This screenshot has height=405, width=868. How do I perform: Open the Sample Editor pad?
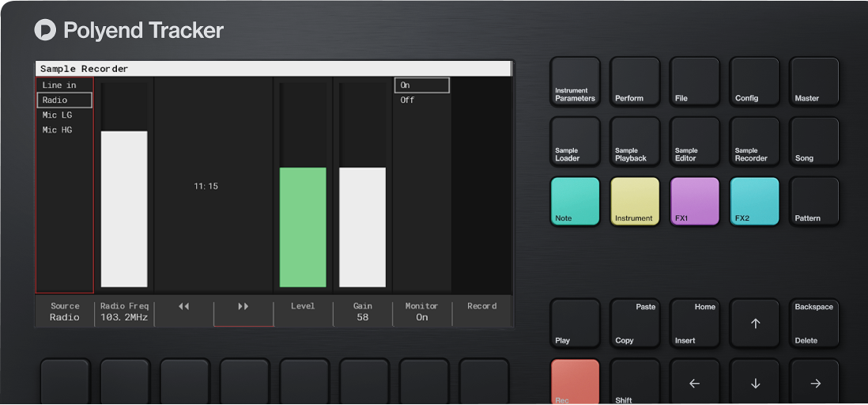(x=695, y=142)
